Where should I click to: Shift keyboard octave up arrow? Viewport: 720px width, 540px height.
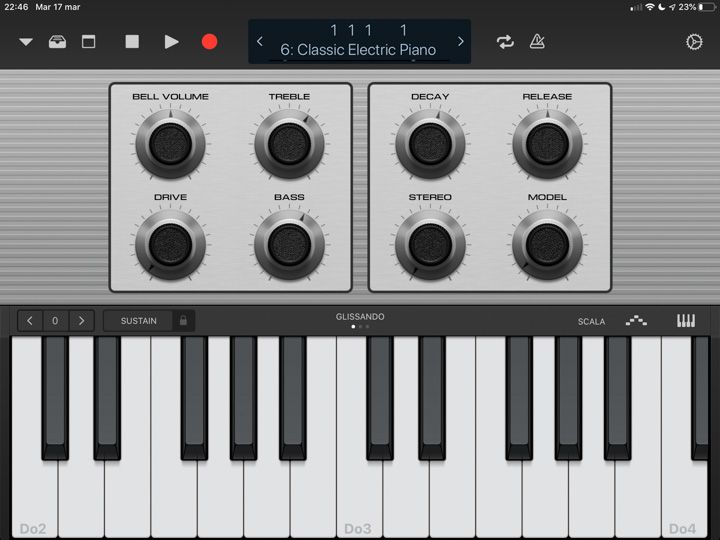tap(81, 321)
